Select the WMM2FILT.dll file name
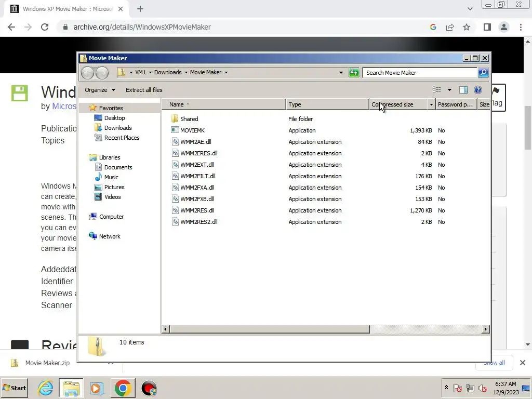This screenshot has width=532, height=399. [x=198, y=176]
